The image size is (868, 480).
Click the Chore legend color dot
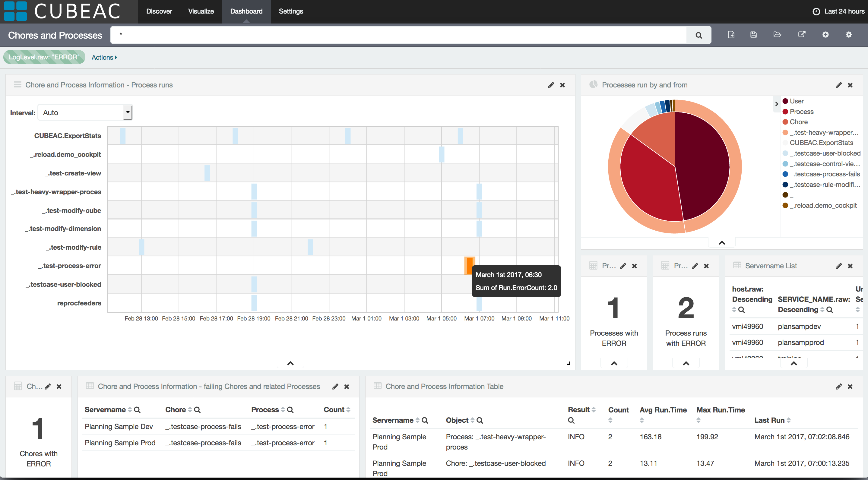pos(785,122)
